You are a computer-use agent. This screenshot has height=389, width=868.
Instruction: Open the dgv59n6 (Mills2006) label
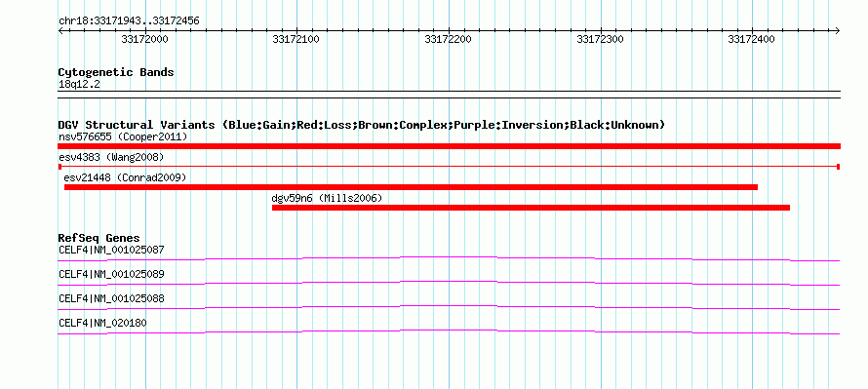pyautogui.click(x=327, y=198)
